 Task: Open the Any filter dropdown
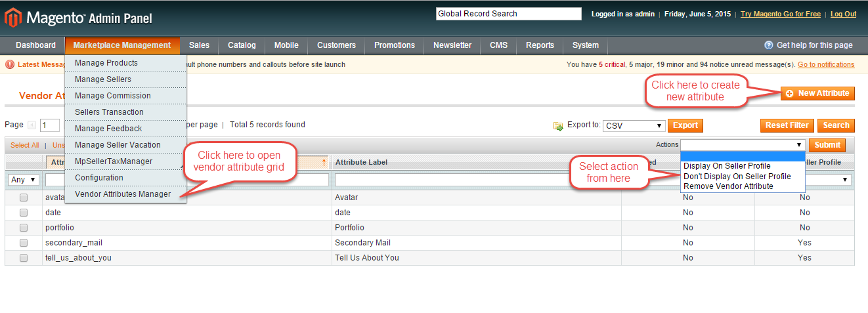tap(24, 180)
